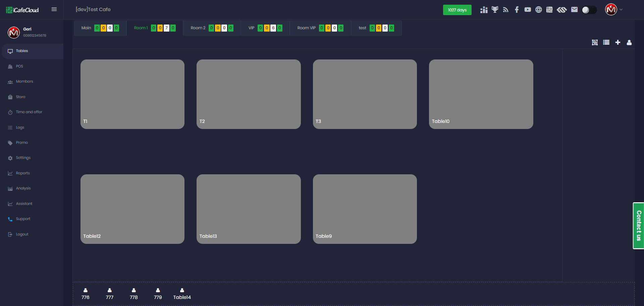Collapse sidebar with hamburger menu icon

tap(54, 9)
